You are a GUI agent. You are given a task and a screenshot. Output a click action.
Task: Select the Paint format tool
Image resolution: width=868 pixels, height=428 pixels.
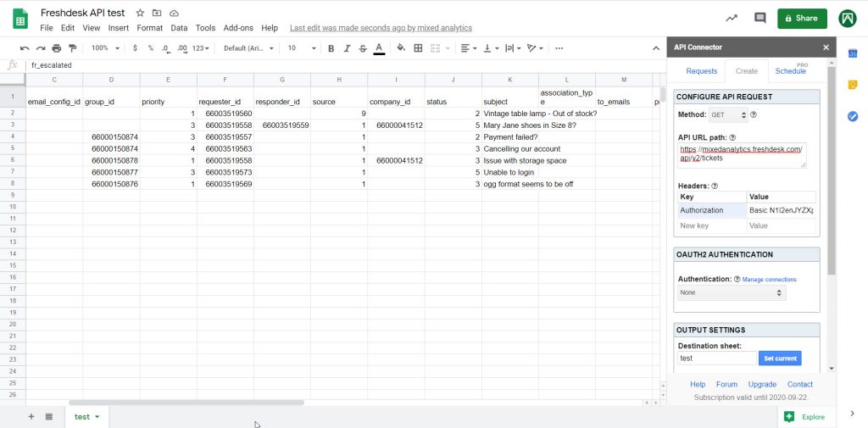pos(73,48)
